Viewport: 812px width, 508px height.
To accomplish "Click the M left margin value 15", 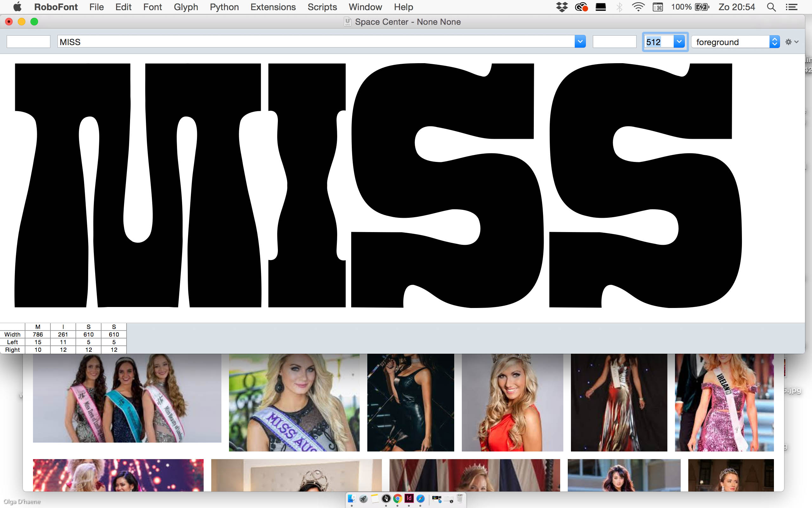I will (38, 342).
